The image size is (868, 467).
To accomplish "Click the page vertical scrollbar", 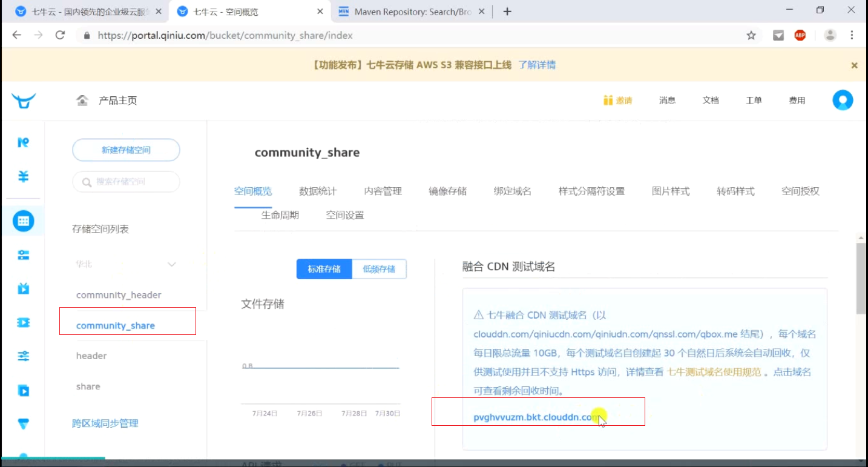I will coord(861,279).
